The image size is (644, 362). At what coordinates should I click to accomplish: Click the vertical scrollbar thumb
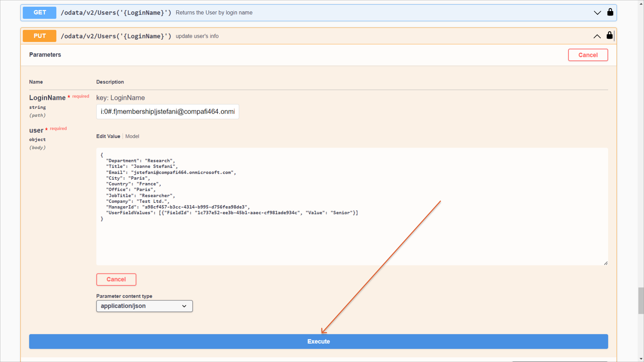coord(641,300)
